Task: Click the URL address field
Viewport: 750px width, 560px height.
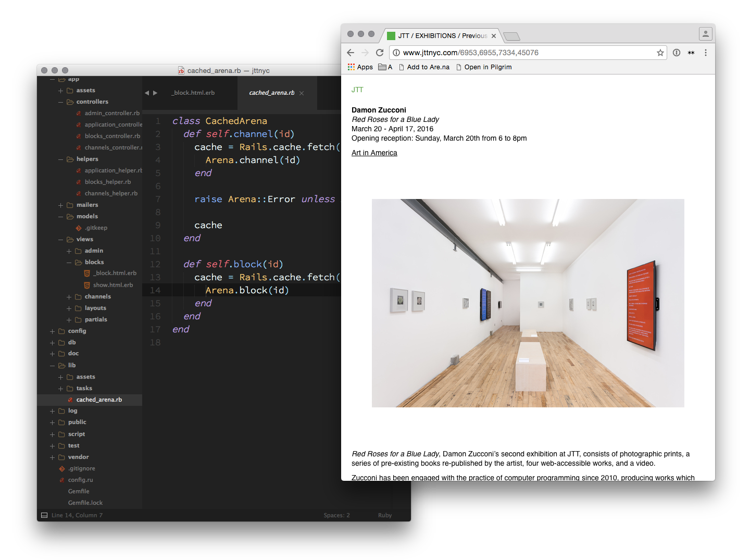Action: tap(521, 53)
